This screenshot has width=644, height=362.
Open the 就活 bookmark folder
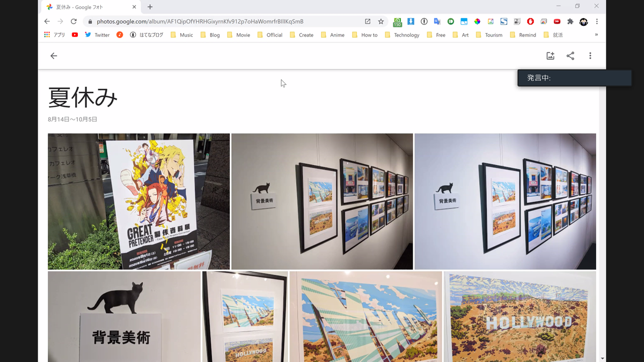(553, 35)
